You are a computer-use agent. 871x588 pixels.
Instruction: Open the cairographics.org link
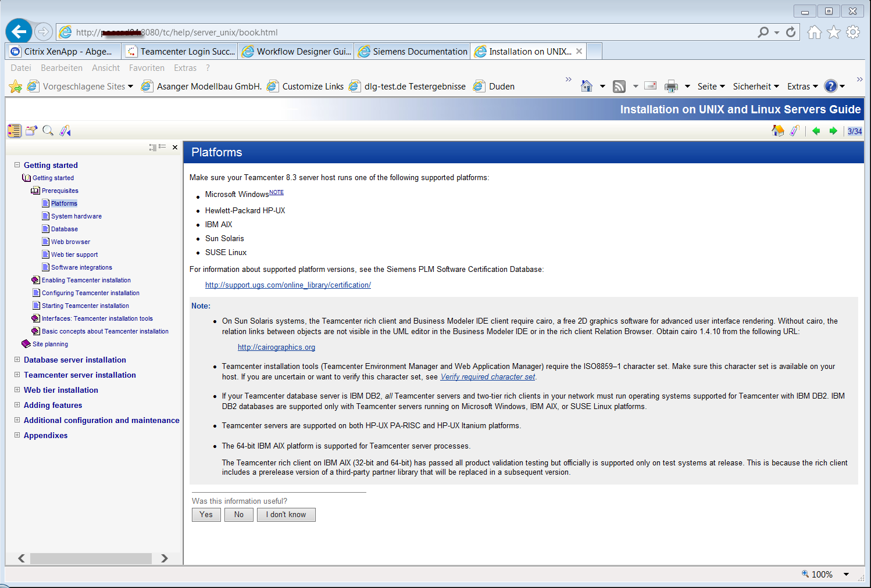(276, 347)
